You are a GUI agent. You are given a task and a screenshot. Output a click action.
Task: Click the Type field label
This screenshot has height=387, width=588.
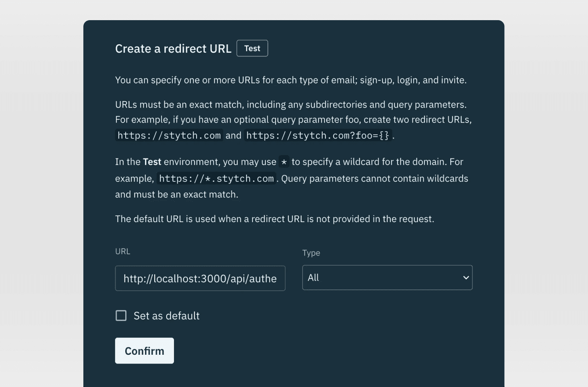311,253
